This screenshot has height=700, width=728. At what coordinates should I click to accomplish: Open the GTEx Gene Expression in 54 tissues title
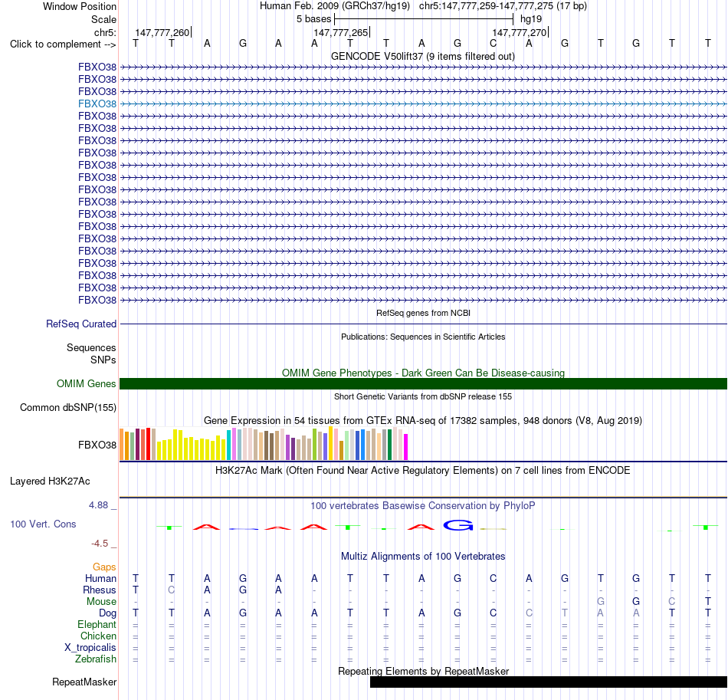click(423, 420)
